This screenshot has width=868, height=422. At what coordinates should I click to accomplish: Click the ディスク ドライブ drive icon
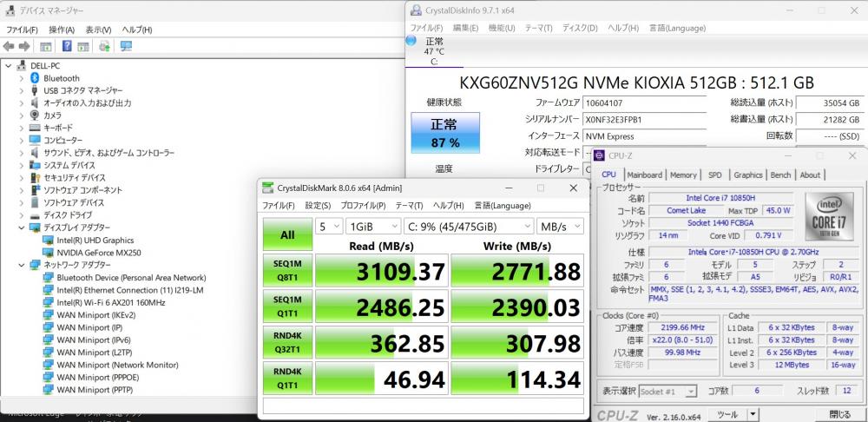35,214
